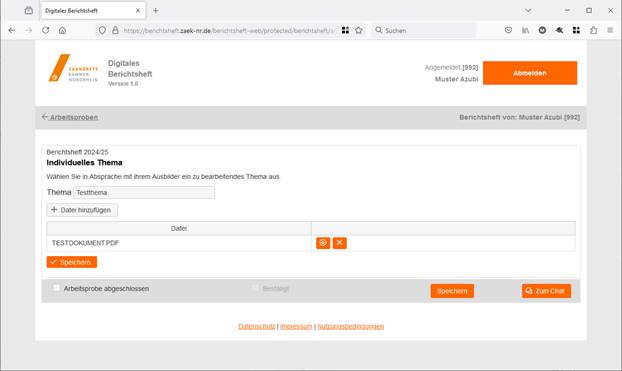The image size is (622, 371).
Task: Click the four-squares toolbar extension icon
Action: (x=576, y=30)
